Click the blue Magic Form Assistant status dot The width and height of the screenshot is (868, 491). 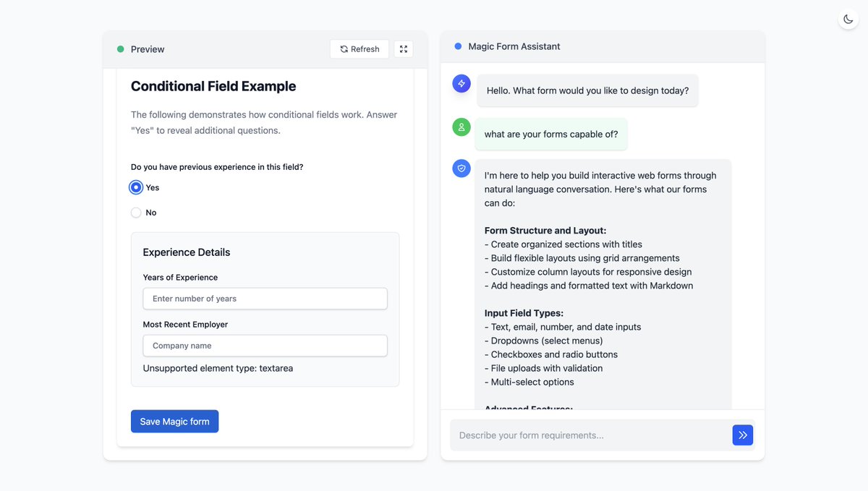click(x=458, y=46)
